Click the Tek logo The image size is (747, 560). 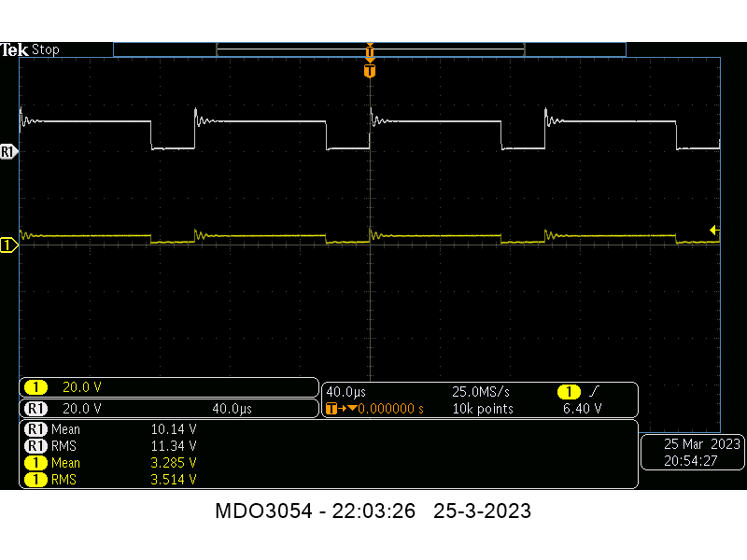(x=15, y=49)
